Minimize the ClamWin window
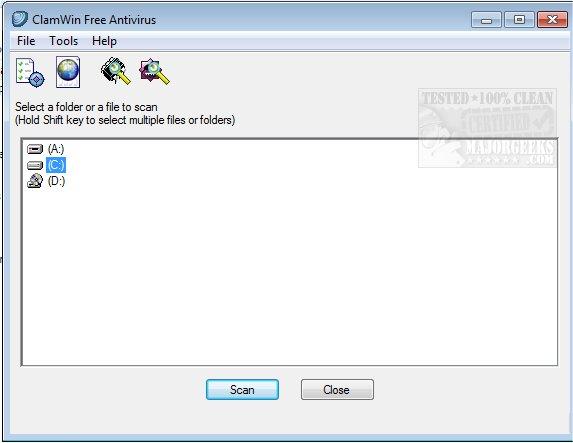573x443 pixels. [x=486, y=20]
